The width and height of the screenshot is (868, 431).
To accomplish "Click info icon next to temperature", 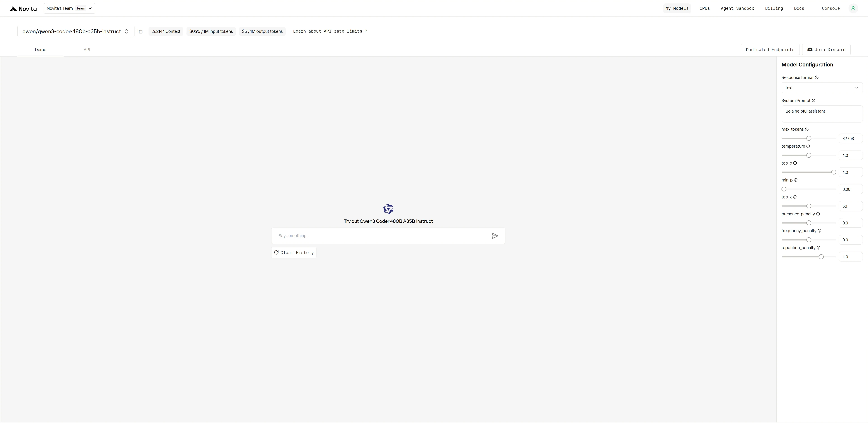I will coord(808,146).
